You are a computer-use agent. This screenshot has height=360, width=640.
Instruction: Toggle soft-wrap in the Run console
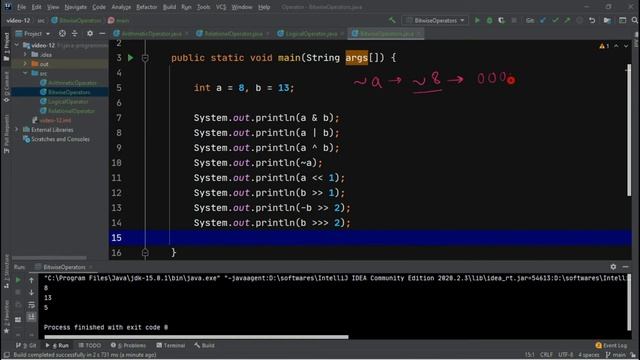click(x=31, y=304)
